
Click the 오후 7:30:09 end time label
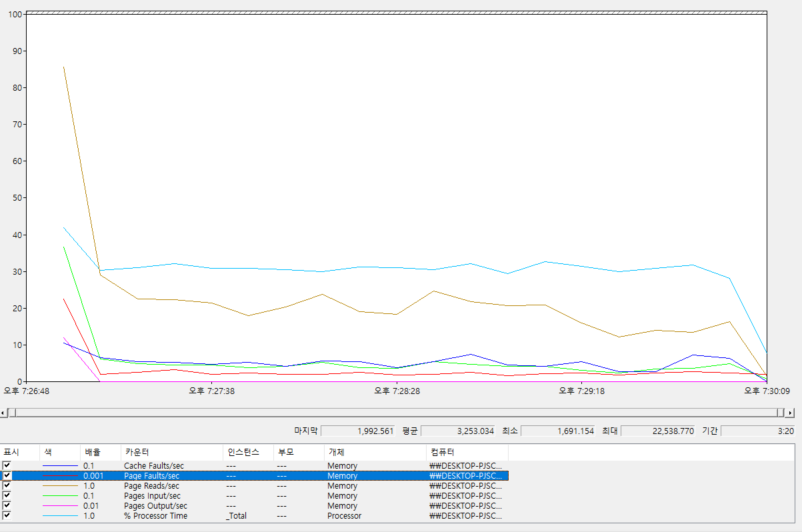click(767, 391)
